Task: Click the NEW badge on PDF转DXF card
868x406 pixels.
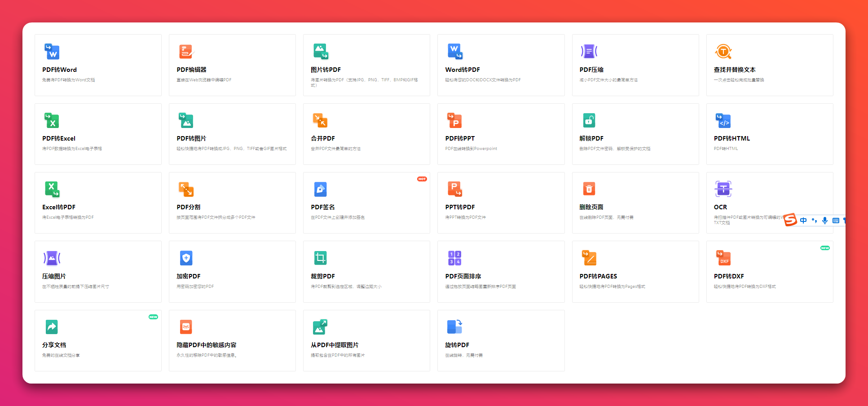Action: tap(825, 248)
